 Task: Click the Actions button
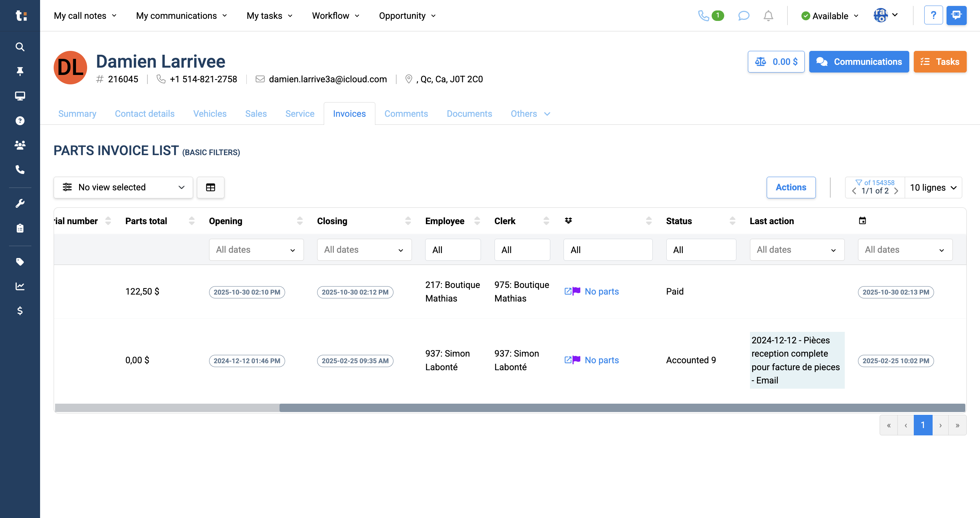[791, 187]
